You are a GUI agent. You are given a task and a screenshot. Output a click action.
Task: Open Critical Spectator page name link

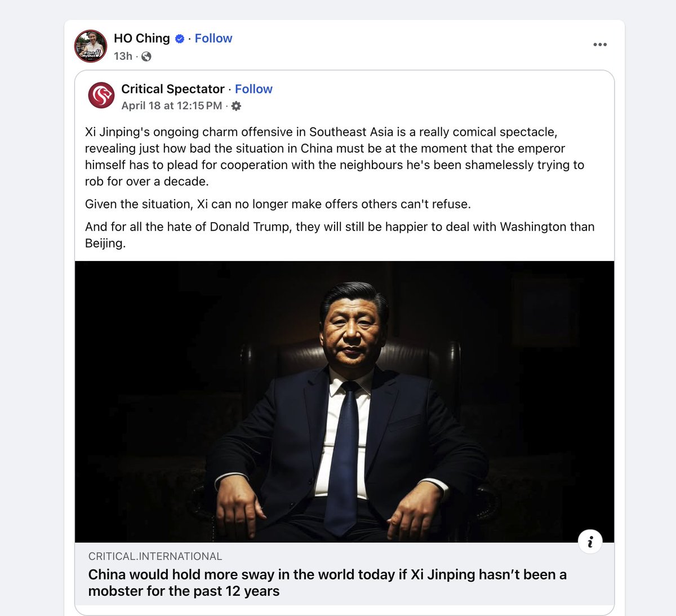tap(173, 89)
